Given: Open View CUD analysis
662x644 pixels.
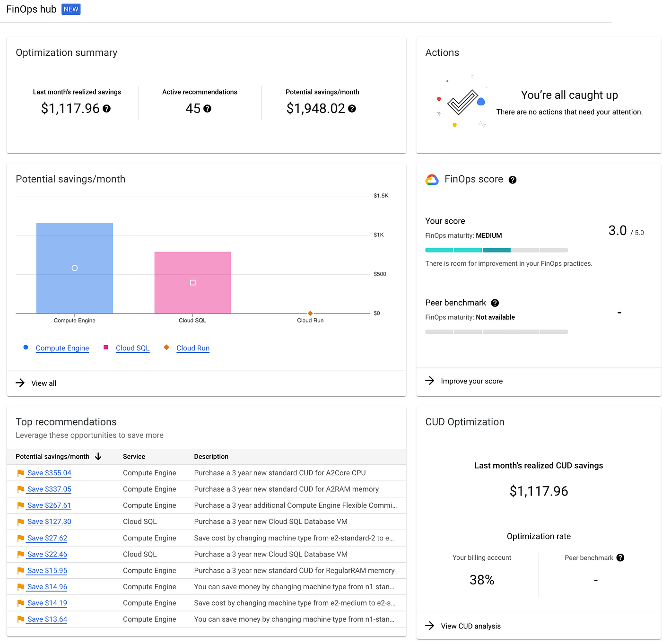Looking at the screenshot, I should [471, 626].
